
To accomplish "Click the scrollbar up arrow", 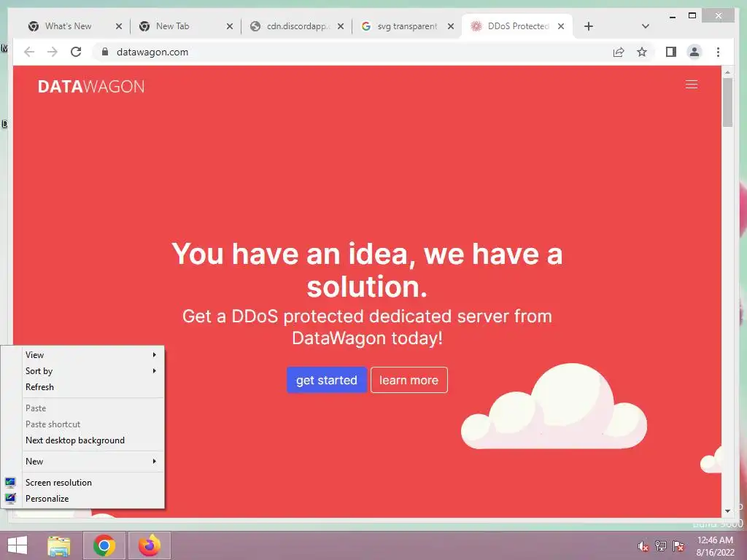I will click(x=727, y=72).
